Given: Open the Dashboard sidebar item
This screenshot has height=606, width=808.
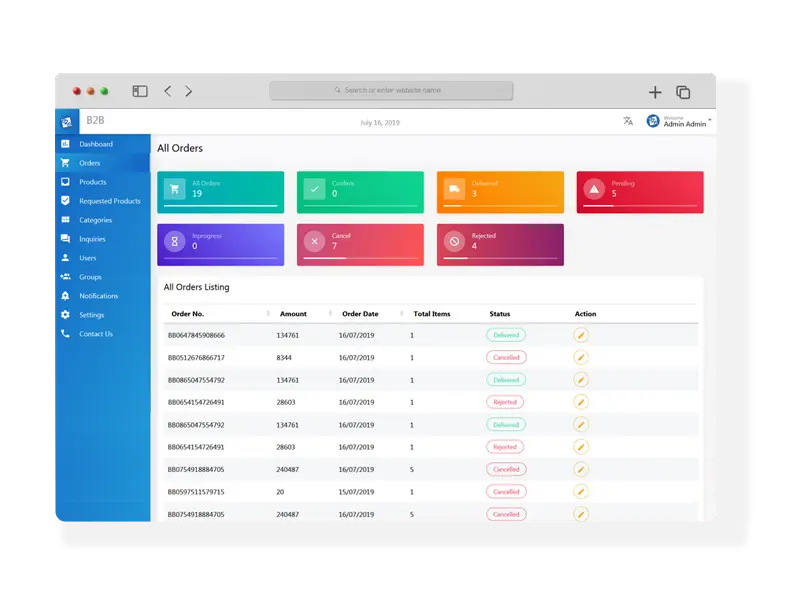Looking at the screenshot, I should click(x=103, y=144).
